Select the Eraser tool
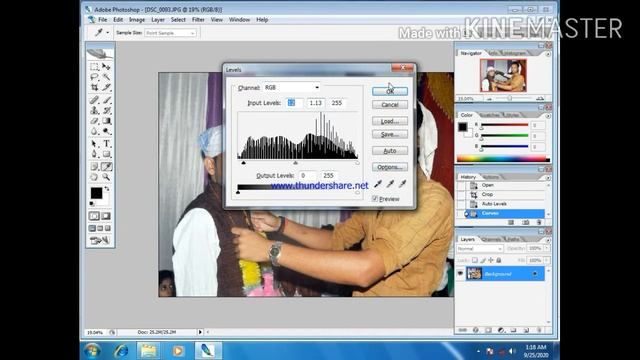 pyautogui.click(x=94, y=121)
